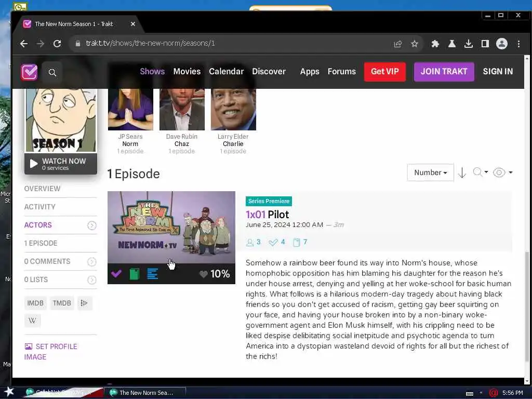Open Dave Rubin actor photo
This screenshot has width=532, height=399.
182,109
